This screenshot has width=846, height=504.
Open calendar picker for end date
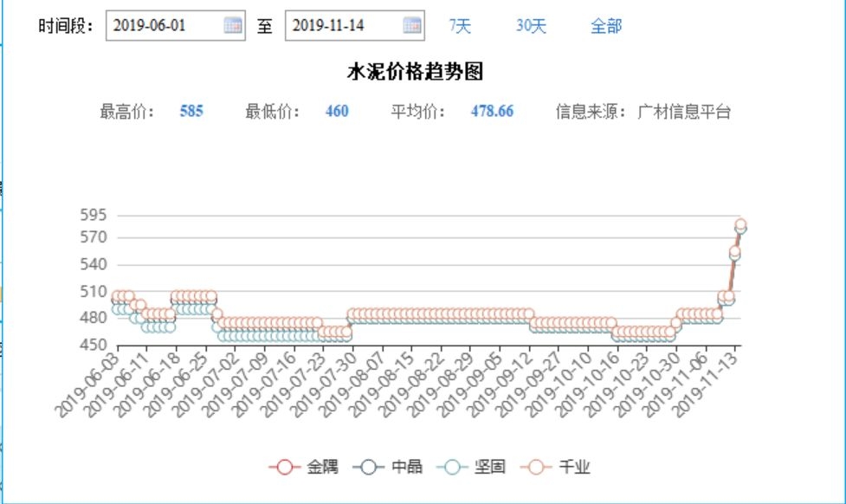point(412,25)
